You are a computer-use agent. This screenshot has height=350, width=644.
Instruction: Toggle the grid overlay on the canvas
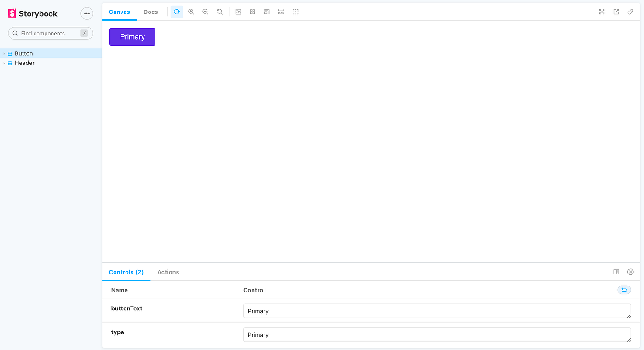pos(252,12)
